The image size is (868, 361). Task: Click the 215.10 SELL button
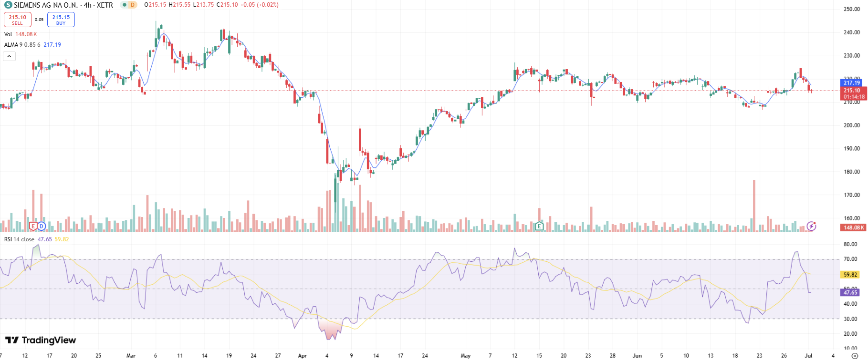pos(18,20)
